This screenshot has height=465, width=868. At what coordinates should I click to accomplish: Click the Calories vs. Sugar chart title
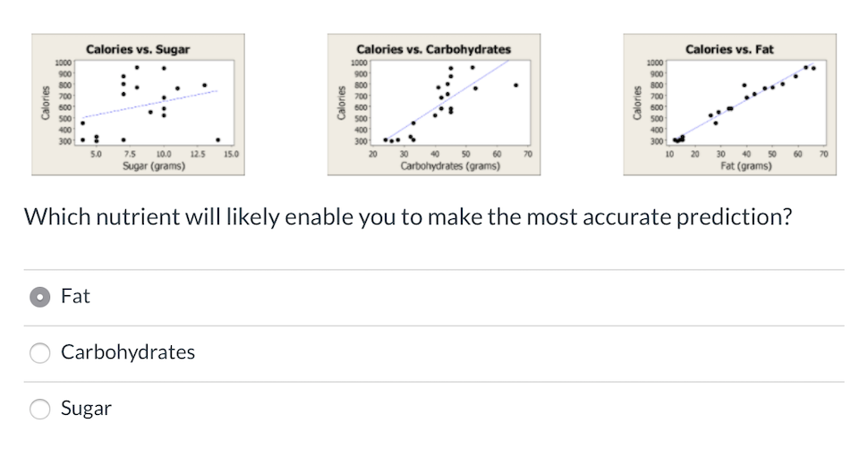[138, 49]
